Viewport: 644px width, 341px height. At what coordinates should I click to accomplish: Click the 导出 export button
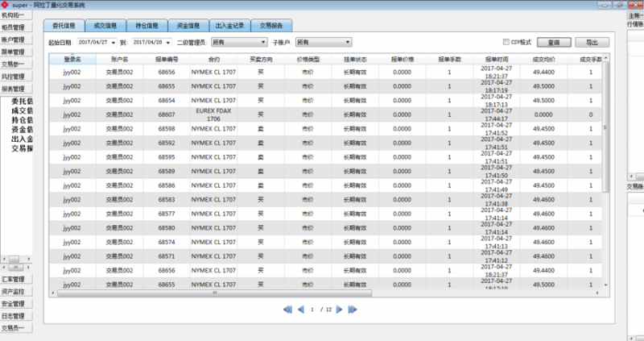pyautogui.click(x=592, y=42)
